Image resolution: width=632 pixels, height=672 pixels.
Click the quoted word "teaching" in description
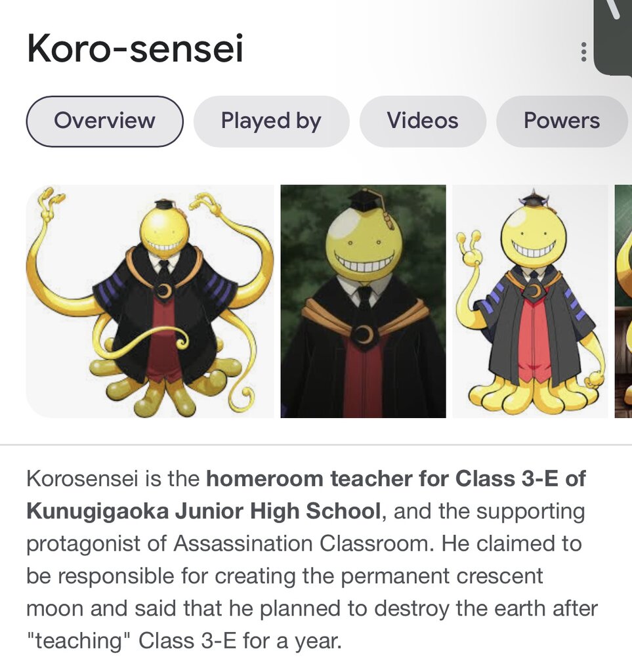78,641
